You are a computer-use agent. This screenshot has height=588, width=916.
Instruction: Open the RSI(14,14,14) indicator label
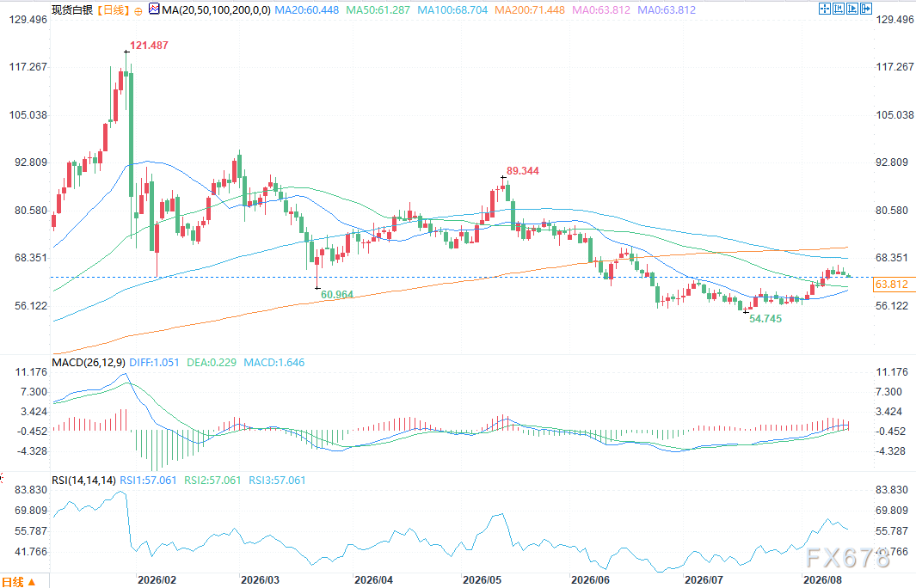[83, 481]
